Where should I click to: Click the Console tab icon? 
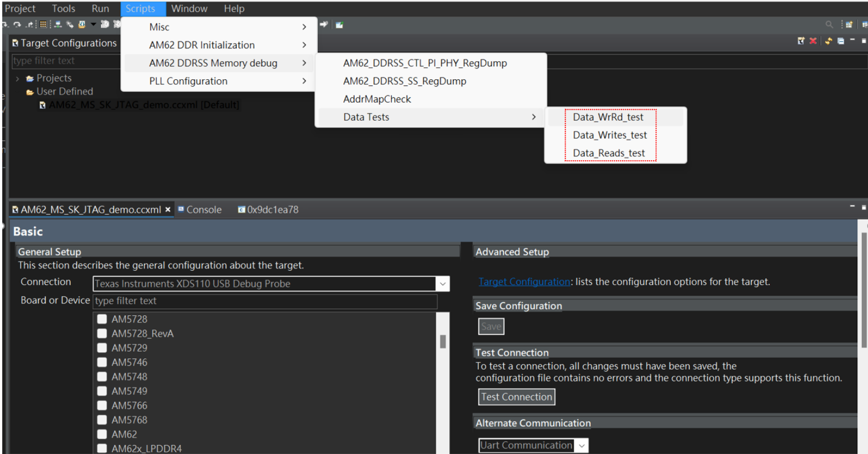point(181,210)
